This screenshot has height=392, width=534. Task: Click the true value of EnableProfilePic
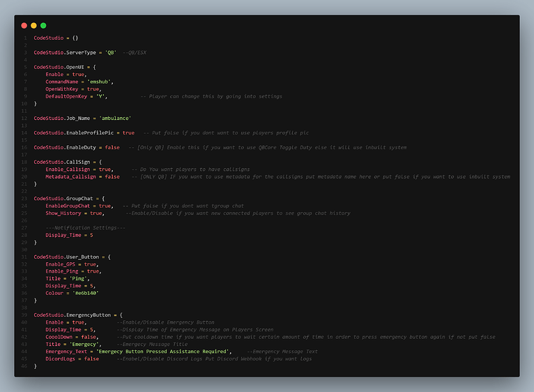pos(128,133)
